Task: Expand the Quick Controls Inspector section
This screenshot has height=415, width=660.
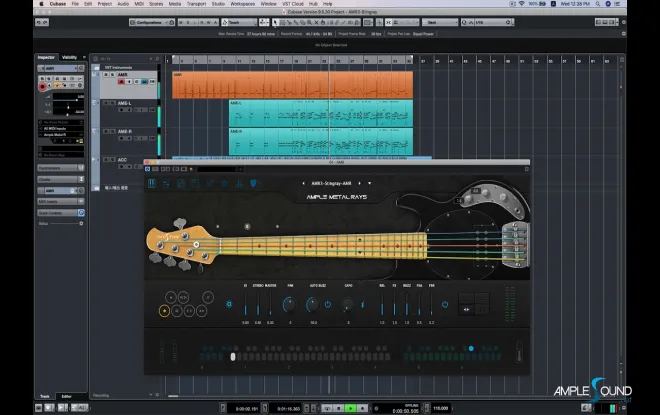Action: [x=61, y=213]
